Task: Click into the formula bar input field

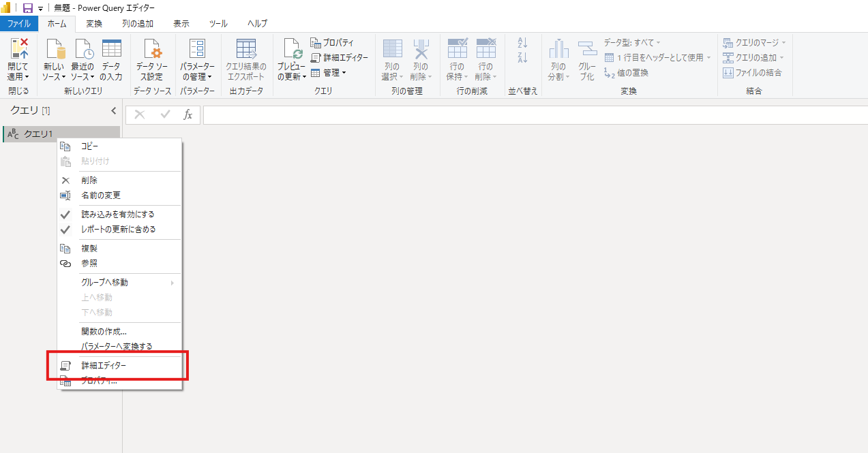Action: (x=535, y=115)
